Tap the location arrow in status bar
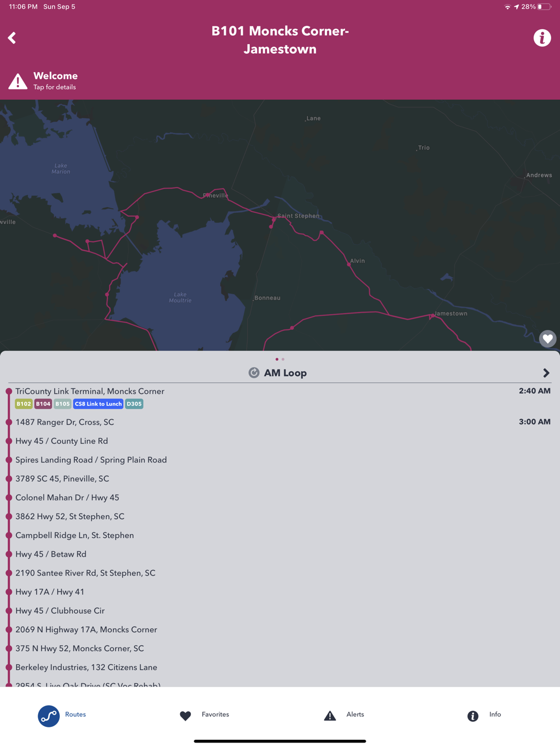Screen dimensions: 560x747 [516, 7]
